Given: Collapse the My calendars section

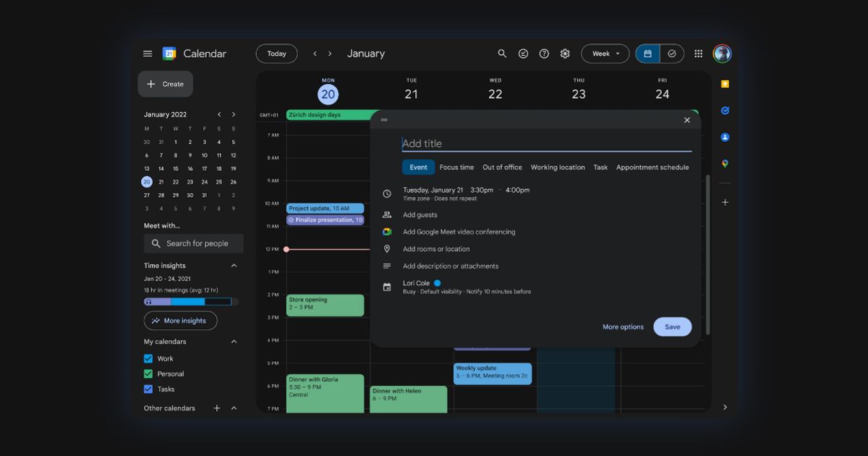Looking at the screenshot, I should (234, 342).
